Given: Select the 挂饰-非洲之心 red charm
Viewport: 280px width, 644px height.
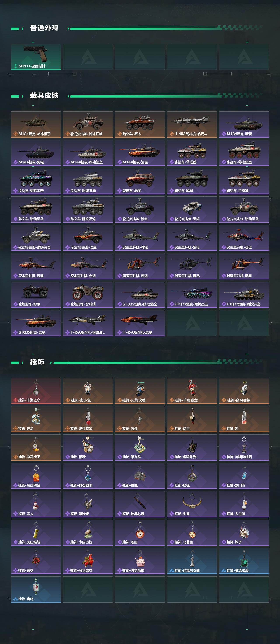Looking at the screenshot, I should pyautogui.click(x=36, y=391).
